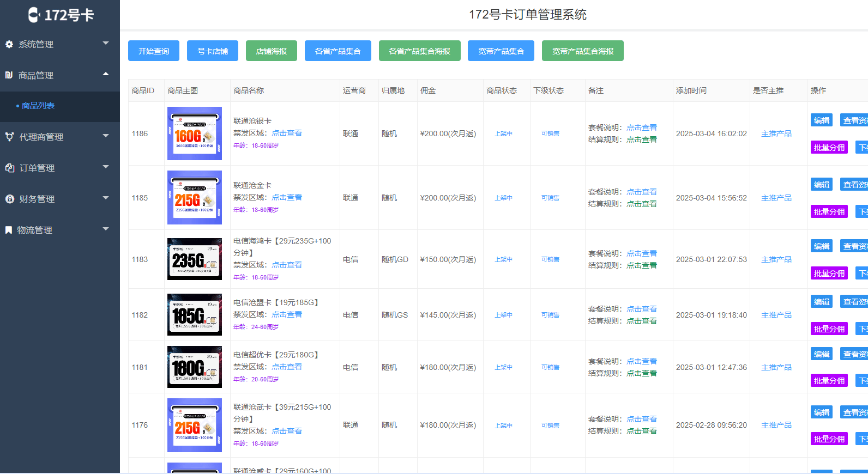Open product 1186 160G thumbnail
868x474 pixels.
click(x=195, y=133)
